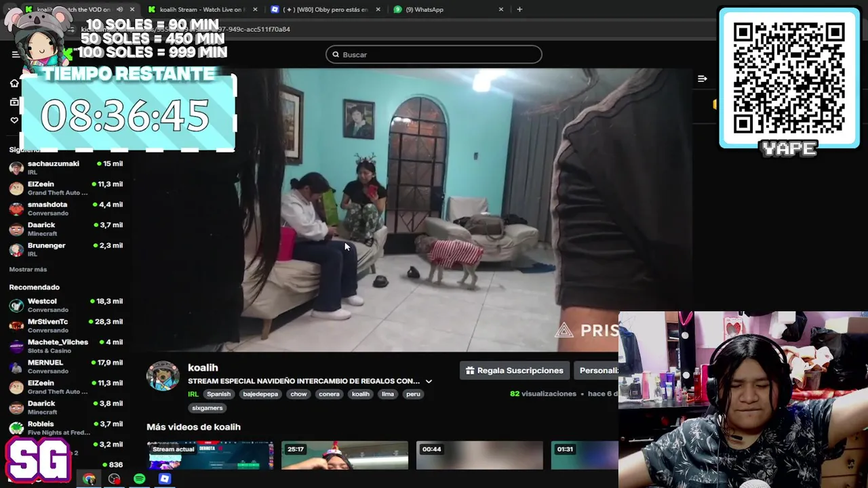This screenshot has height=488, width=868.
Task: Close the WhatsApp tab
Action: [x=501, y=9]
